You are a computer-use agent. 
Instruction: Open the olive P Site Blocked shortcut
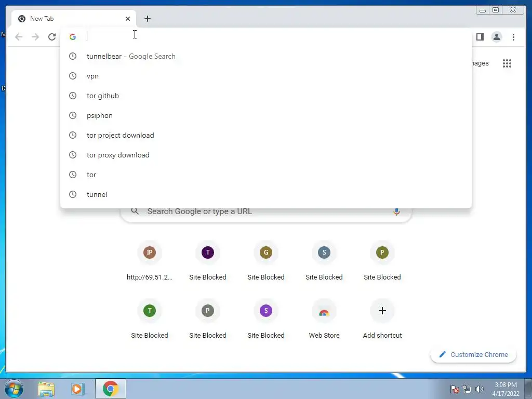point(382,261)
